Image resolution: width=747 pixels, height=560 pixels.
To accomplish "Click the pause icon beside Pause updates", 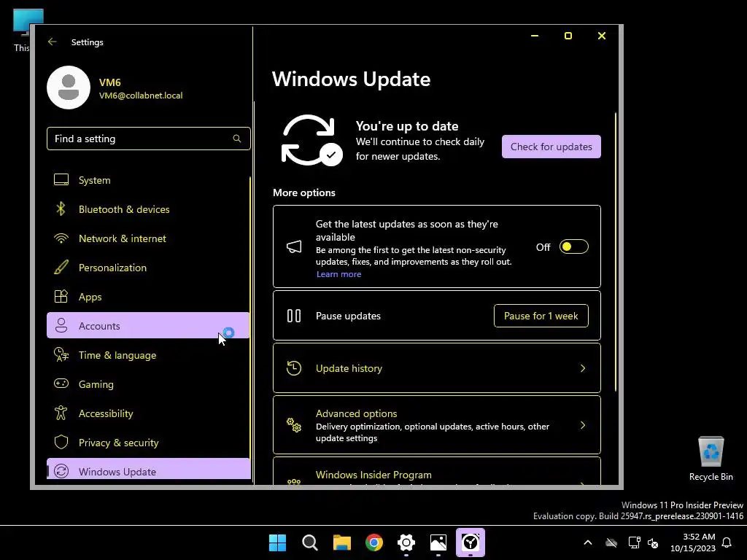I will [294, 316].
